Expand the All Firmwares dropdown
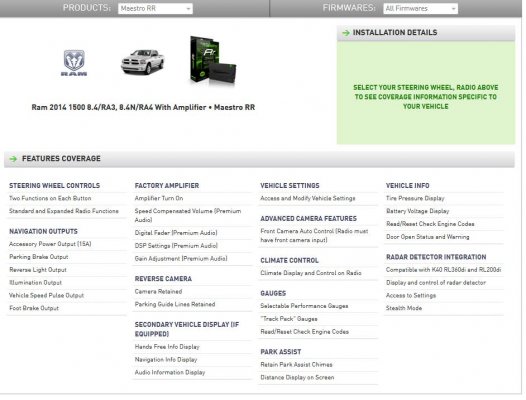526x400 pixels. 420,8
